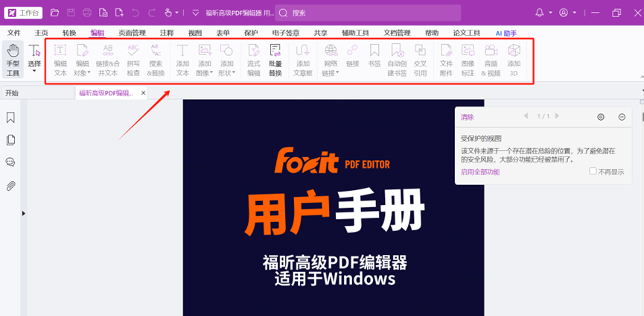
Task: Click Image Annotation (图像标注) tool
Action: [468, 60]
